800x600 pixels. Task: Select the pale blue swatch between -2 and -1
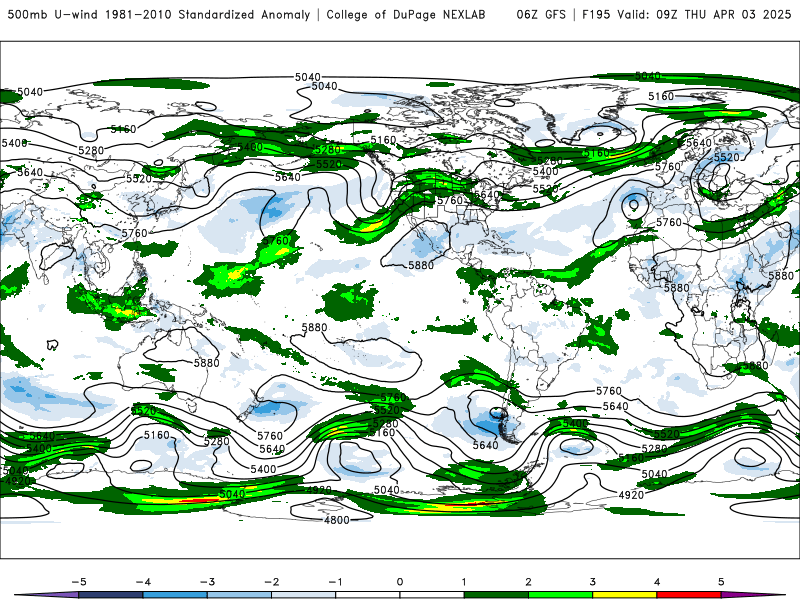pyautogui.click(x=304, y=595)
